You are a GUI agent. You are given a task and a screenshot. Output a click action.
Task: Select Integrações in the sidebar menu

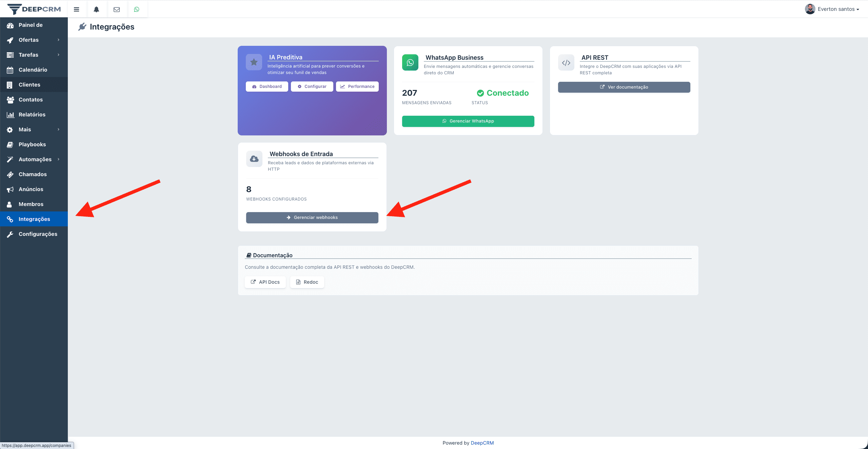click(x=34, y=219)
